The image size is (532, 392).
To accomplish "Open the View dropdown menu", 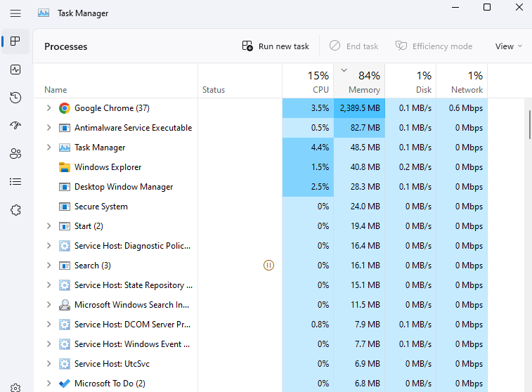I will pos(509,46).
